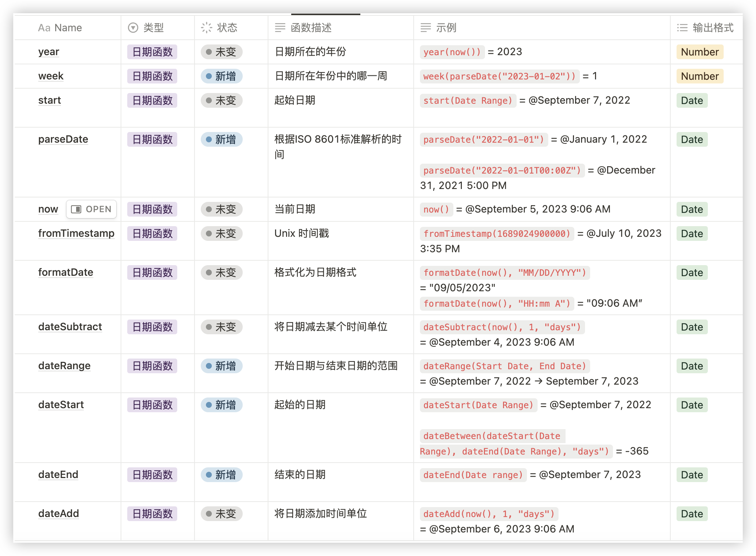Image resolution: width=756 pixels, height=556 pixels.
Task: Click the text icon next to 函数描述 header
Action: pyautogui.click(x=279, y=27)
